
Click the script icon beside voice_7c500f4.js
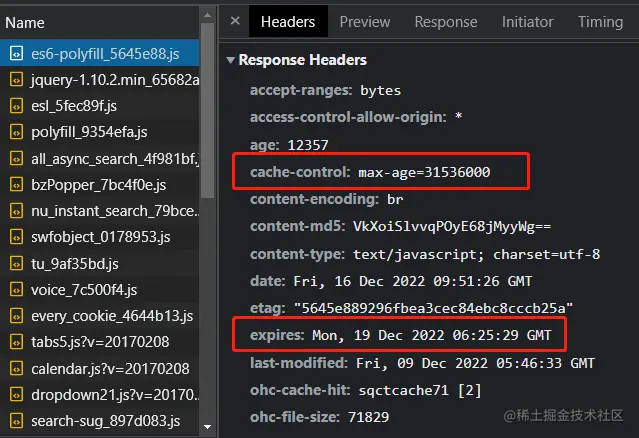[16, 291]
